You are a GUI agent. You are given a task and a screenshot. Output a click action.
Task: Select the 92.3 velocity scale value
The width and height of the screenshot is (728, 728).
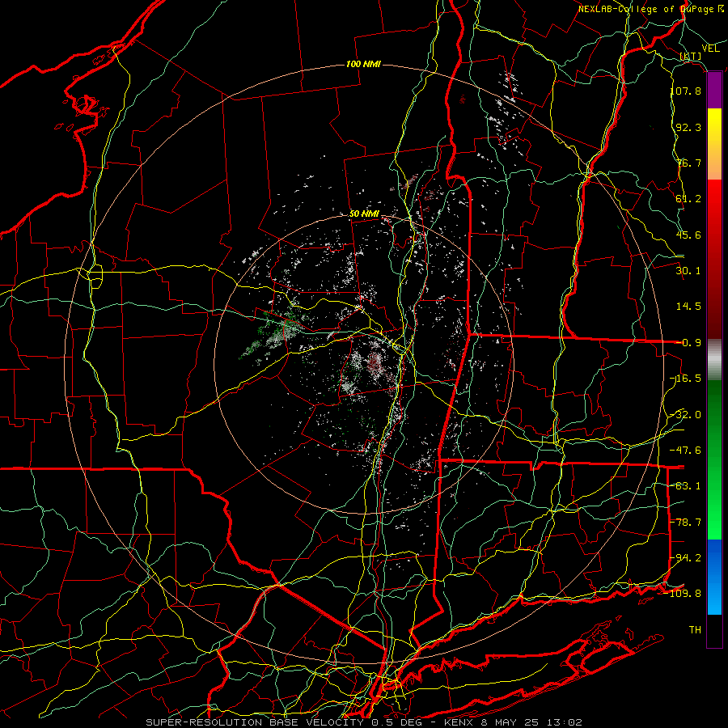(688, 127)
